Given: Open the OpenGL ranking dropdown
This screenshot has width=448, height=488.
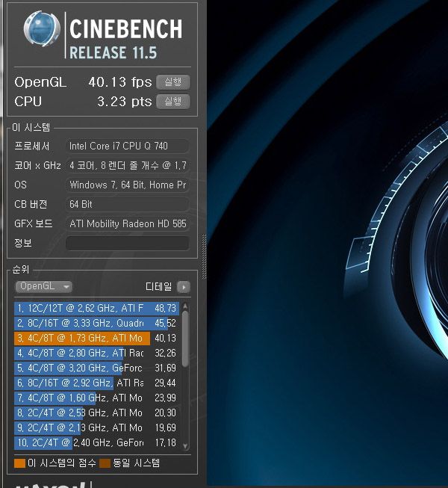Looking at the screenshot, I should 44,286.
